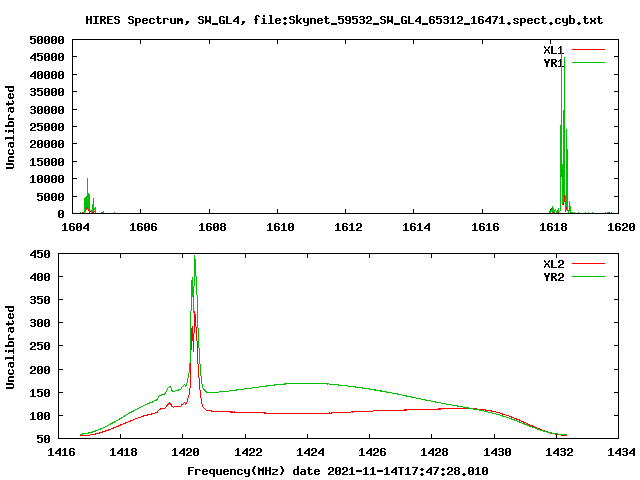640x480 pixels.
Task: Click the 1420 x-axis tick label
Action: point(186,452)
